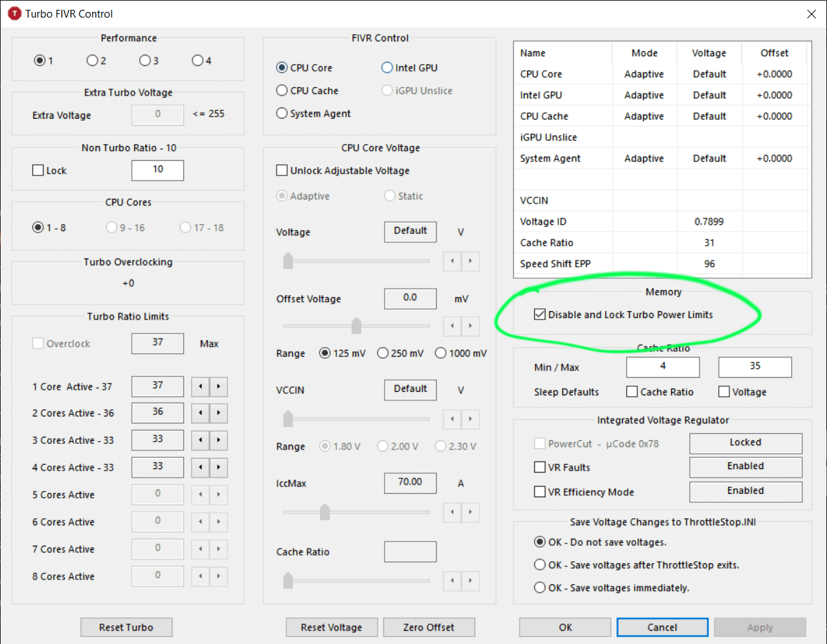Viewport: 827px width, 644px height.
Task: Decrease 2 Cores Active ratio with left arrow
Action: [200, 412]
